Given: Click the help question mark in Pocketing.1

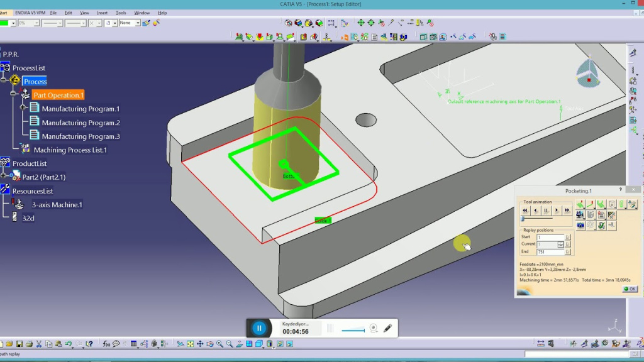Looking at the screenshot, I should 621,190.
